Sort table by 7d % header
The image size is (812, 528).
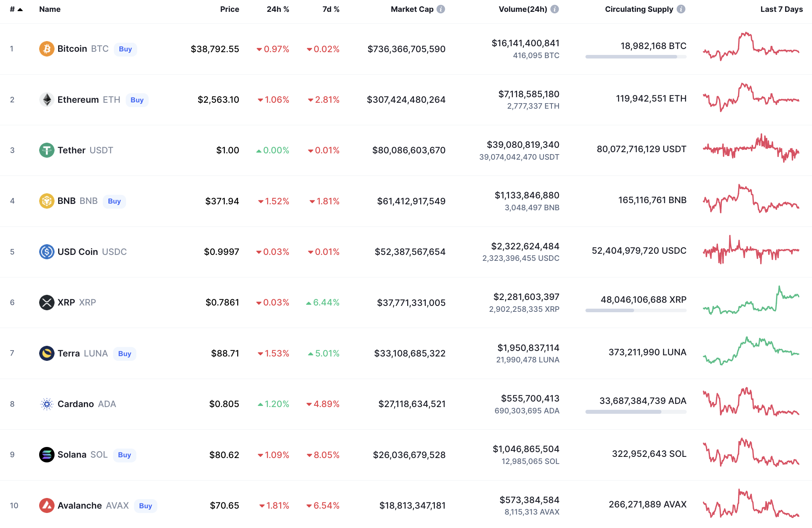[x=330, y=9]
